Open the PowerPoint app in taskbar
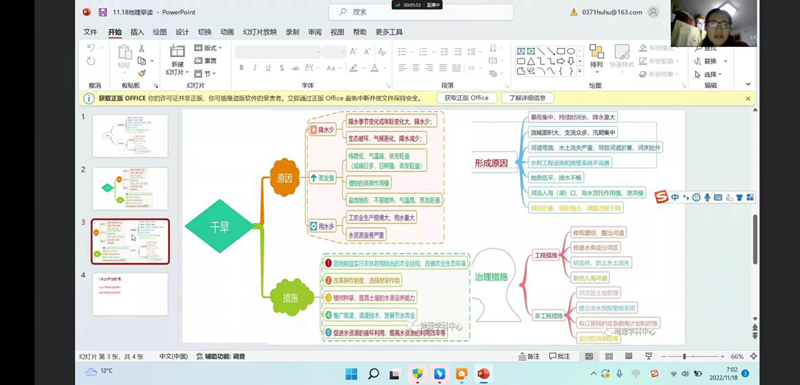 point(483,374)
